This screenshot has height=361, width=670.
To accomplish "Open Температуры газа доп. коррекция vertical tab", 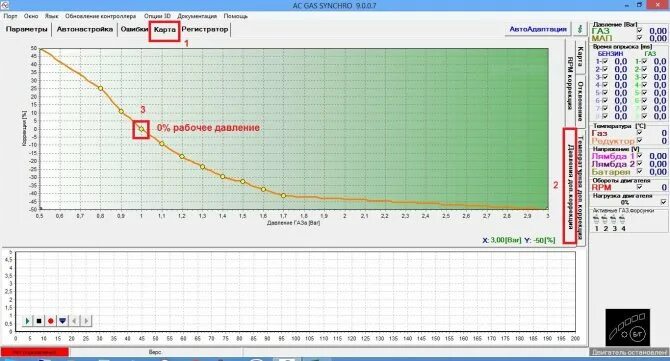I will 580,187.
